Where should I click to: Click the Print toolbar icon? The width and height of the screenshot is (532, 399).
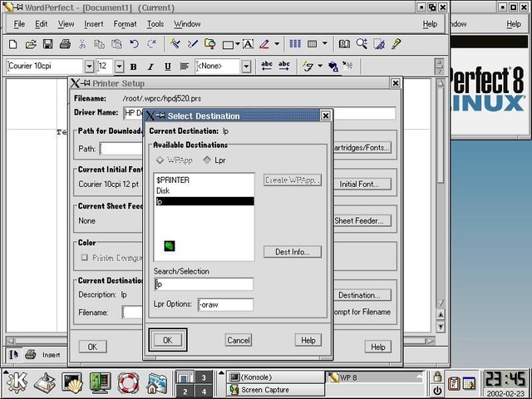coord(65,44)
